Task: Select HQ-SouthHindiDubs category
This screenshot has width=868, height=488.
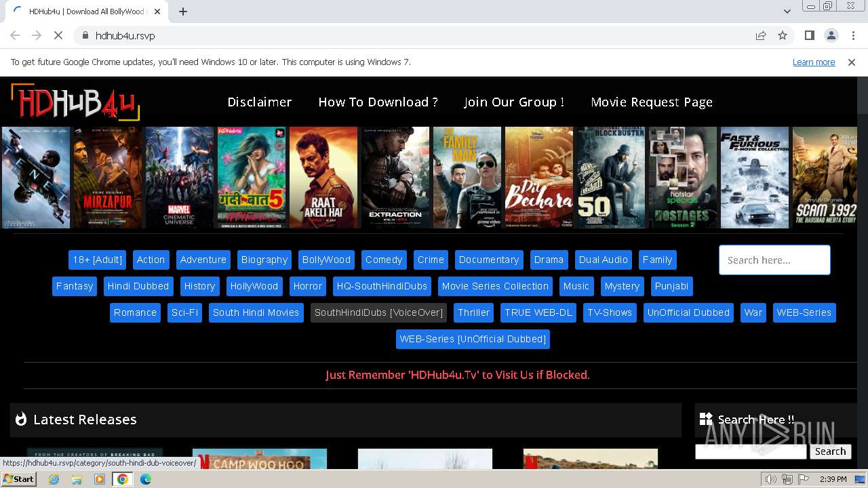Action: pos(382,286)
